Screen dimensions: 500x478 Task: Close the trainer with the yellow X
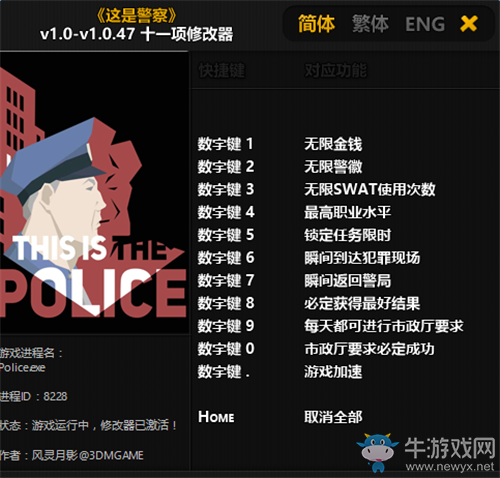[468, 24]
